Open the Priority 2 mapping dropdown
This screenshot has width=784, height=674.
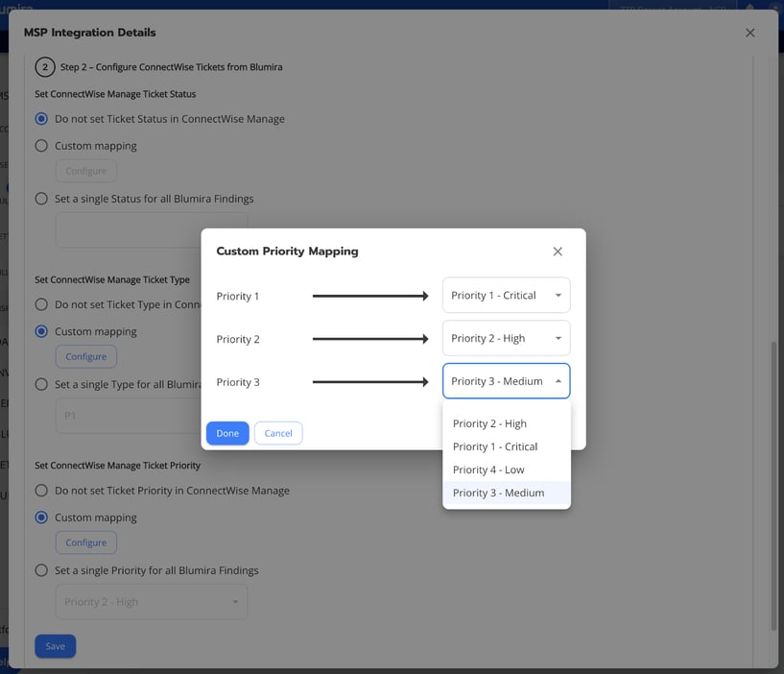(x=506, y=339)
